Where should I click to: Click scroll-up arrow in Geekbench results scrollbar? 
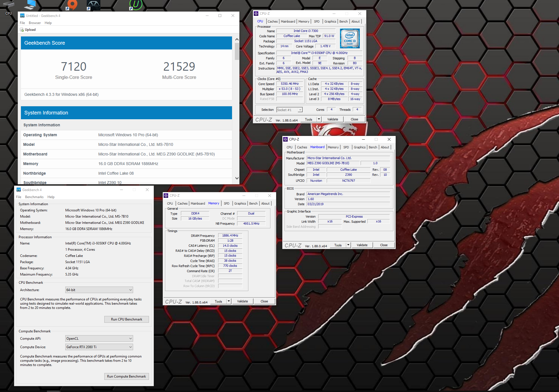click(x=237, y=39)
